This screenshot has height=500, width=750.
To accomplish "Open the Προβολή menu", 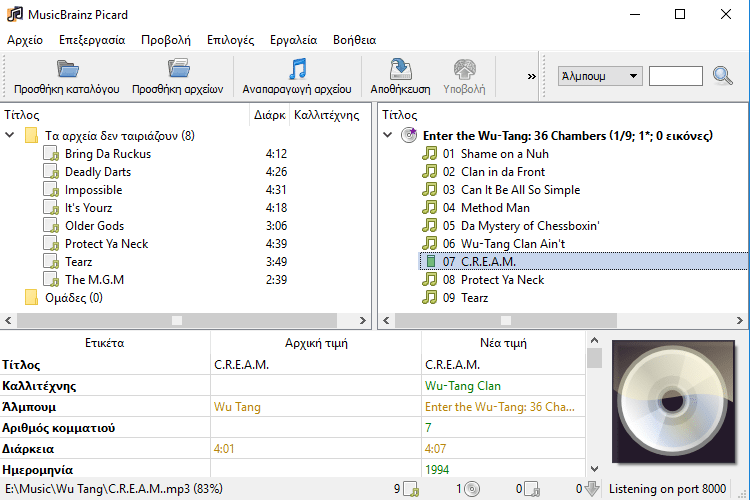I will [165, 40].
